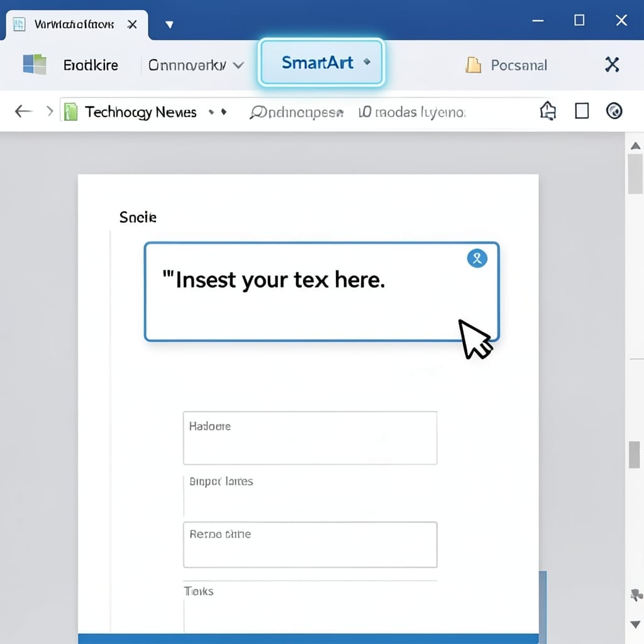Click the Tieks field
The height and width of the screenshot is (644, 644).
pyautogui.click(x=310, y=607)
